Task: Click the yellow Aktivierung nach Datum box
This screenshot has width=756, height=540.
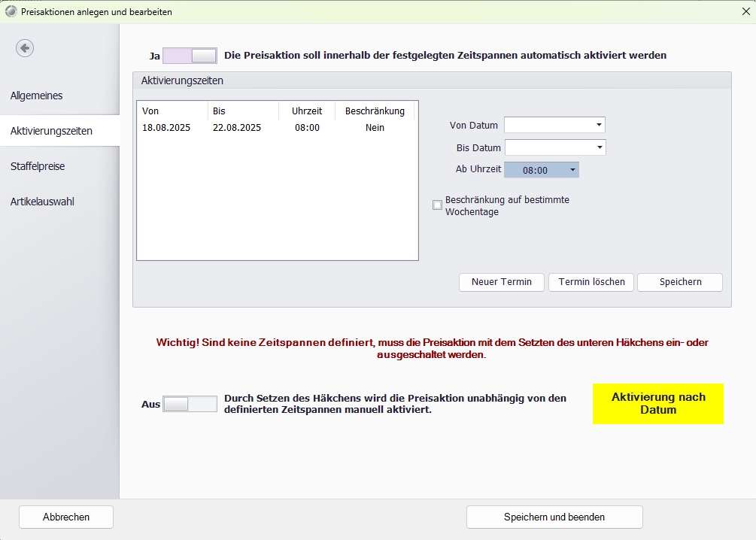Action: coord(657,404)
